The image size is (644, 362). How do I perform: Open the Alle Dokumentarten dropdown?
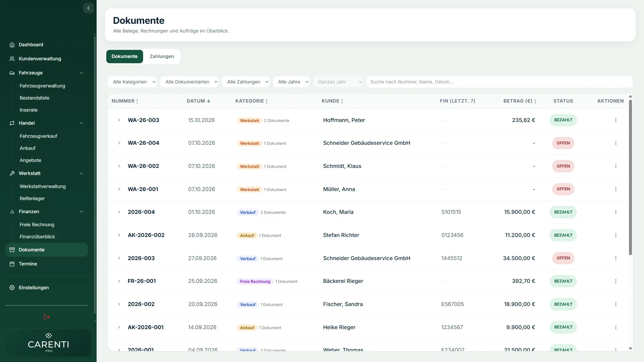coord(189,82)
